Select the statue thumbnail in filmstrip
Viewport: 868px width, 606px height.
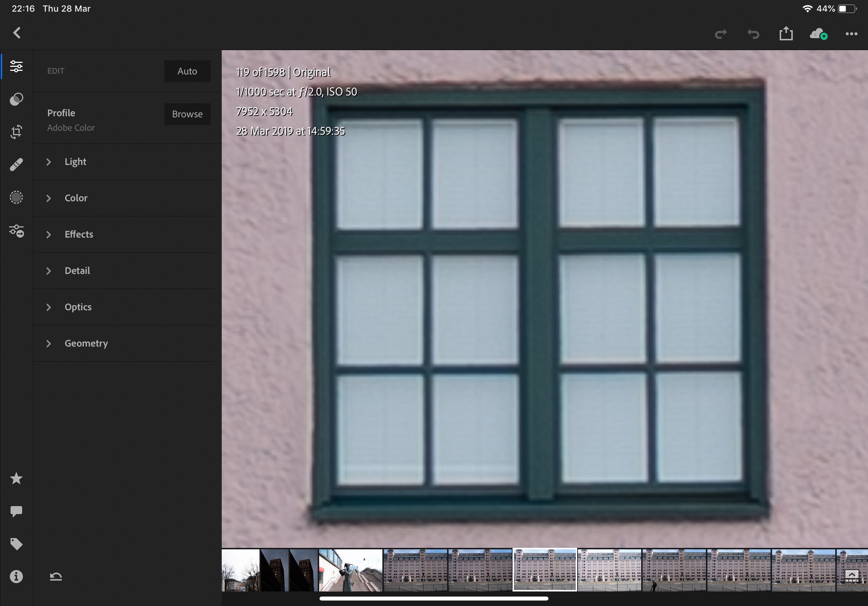point(350,570)
